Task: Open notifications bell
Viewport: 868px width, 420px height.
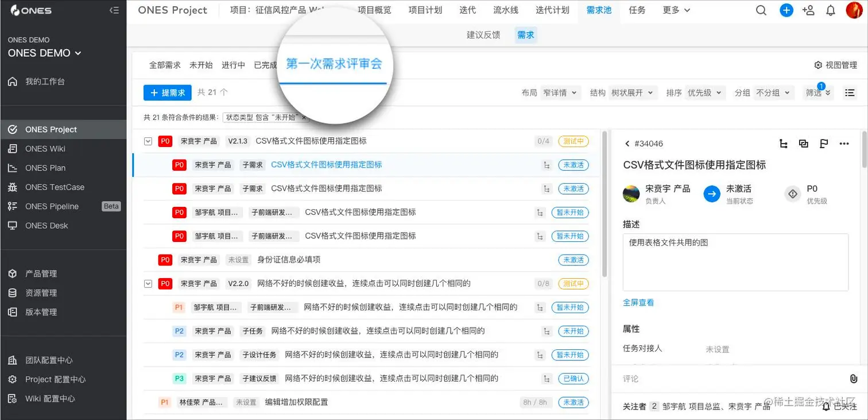Action: [x=831, y=10]
